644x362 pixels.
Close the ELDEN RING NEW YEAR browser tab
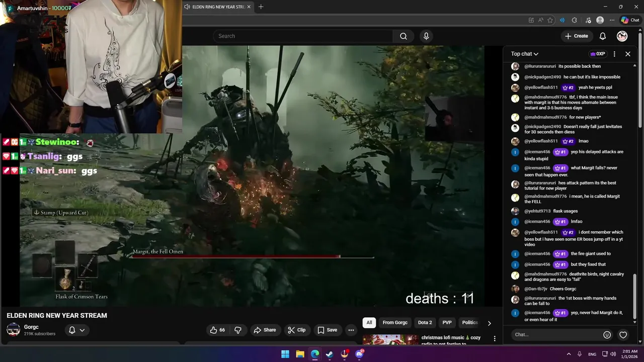coord(248,7)
